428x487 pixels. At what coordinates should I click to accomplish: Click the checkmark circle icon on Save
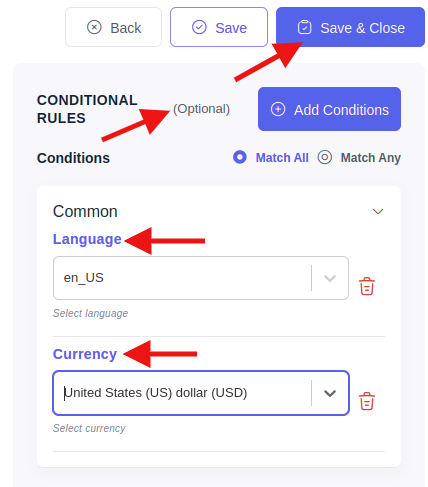pyautogui.click(x=199, y=27)
